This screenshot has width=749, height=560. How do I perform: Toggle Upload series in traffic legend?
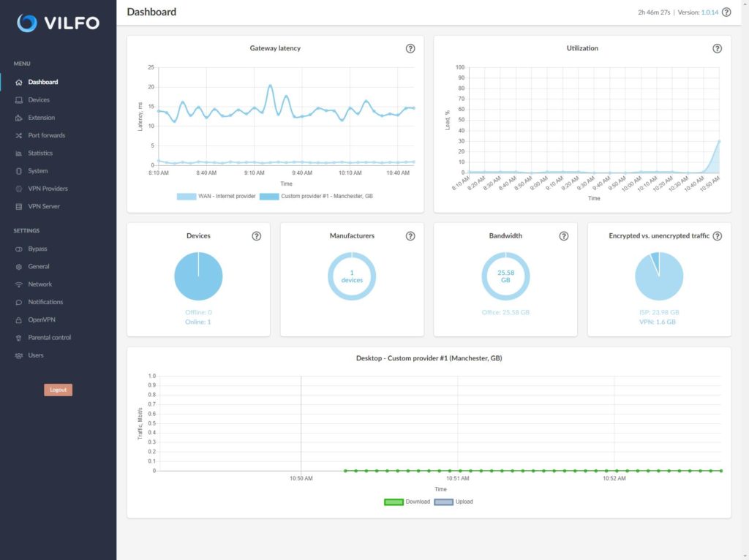(x=453, y=502)
